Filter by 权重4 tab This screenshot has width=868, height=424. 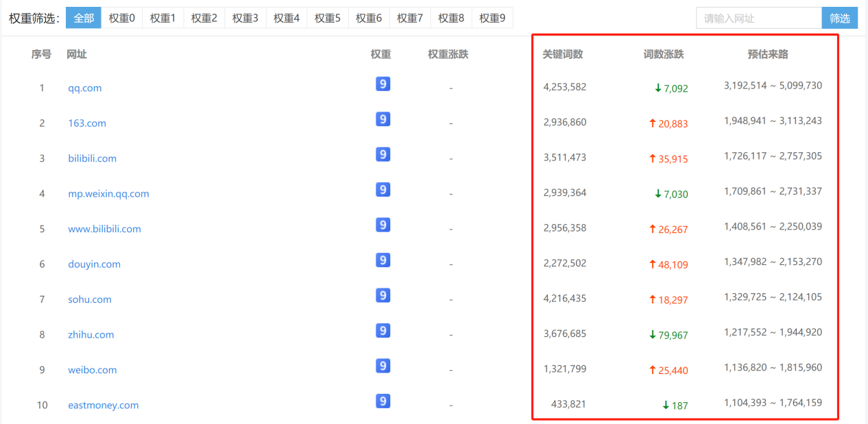point(287,18)
